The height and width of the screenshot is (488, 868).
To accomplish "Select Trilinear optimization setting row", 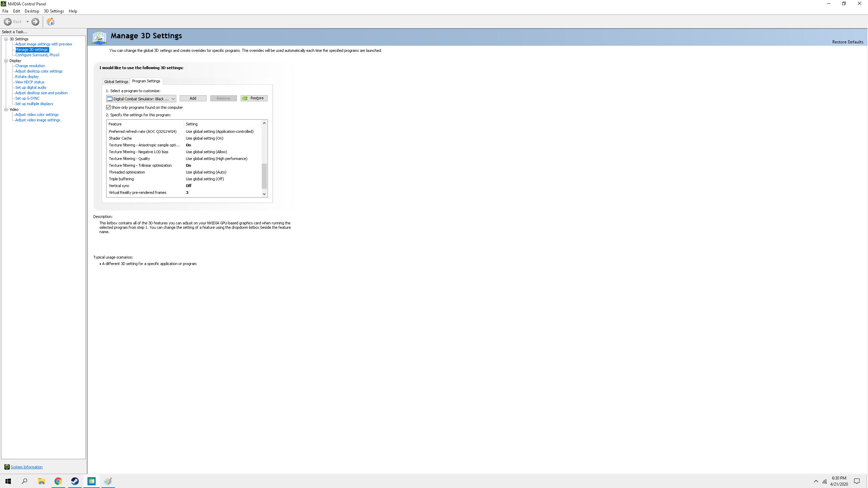I will (184, 165).
